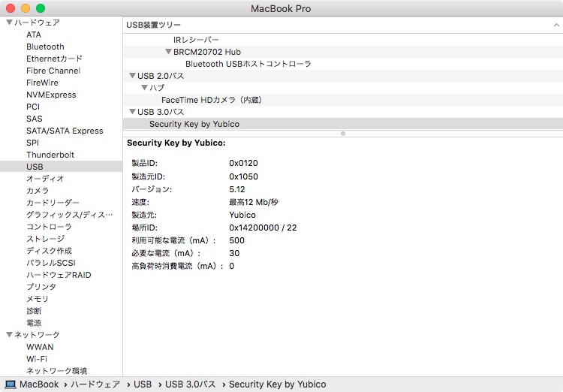The width and height of the screenshot is (563, 392).
Task: Select the メモリ sidebar item
Action: coord(38,299)
